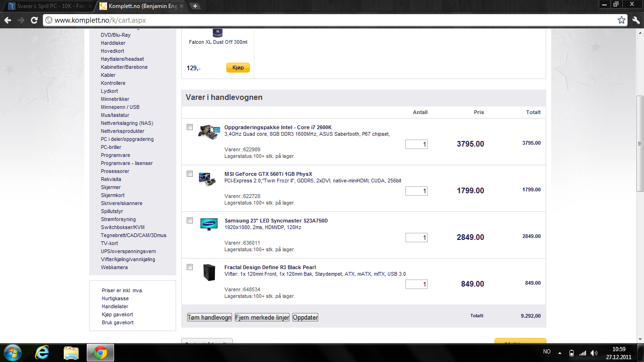Viewport: 644px width, 362px height.
Task: Open the Samsung Syncmaster monitor thumbnail
Action: pyautogui.click(x=209, y=224)
